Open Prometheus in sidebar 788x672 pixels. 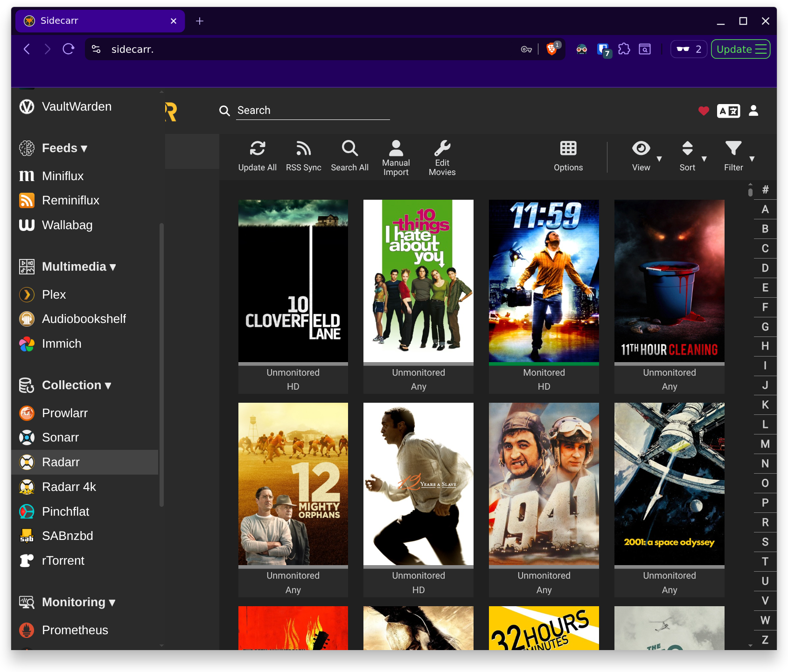[x=85, y=630]
